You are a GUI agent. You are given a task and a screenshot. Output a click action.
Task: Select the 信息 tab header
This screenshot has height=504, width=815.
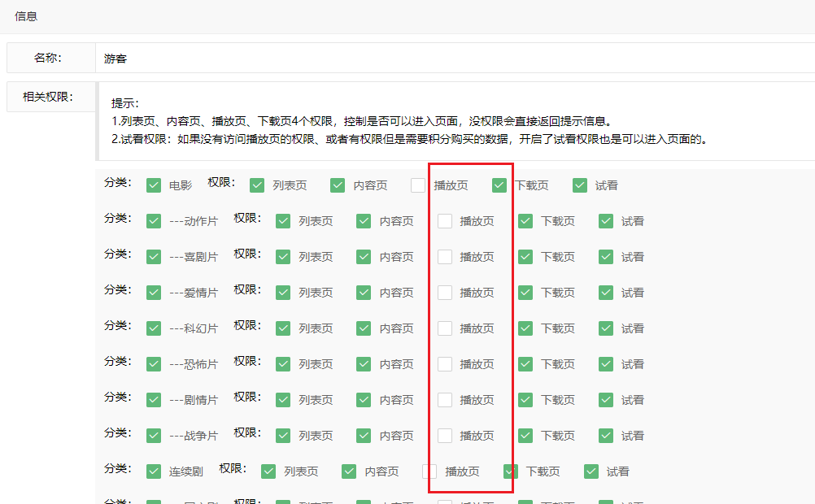pyautogui.click(x=26, y=16)
